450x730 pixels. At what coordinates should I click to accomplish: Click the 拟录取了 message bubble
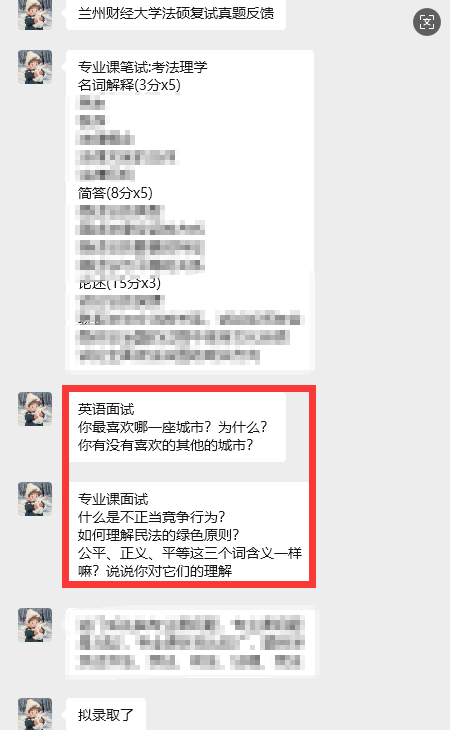click(106, 714)
